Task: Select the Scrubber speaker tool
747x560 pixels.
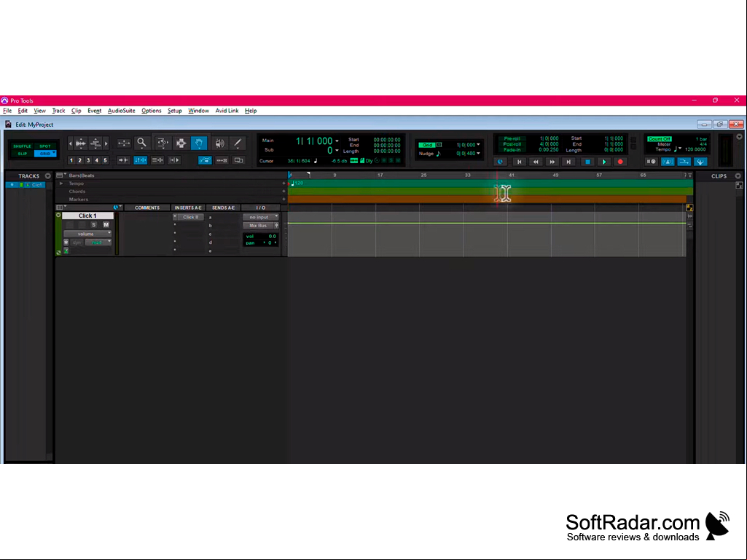Action: (219, 143)
